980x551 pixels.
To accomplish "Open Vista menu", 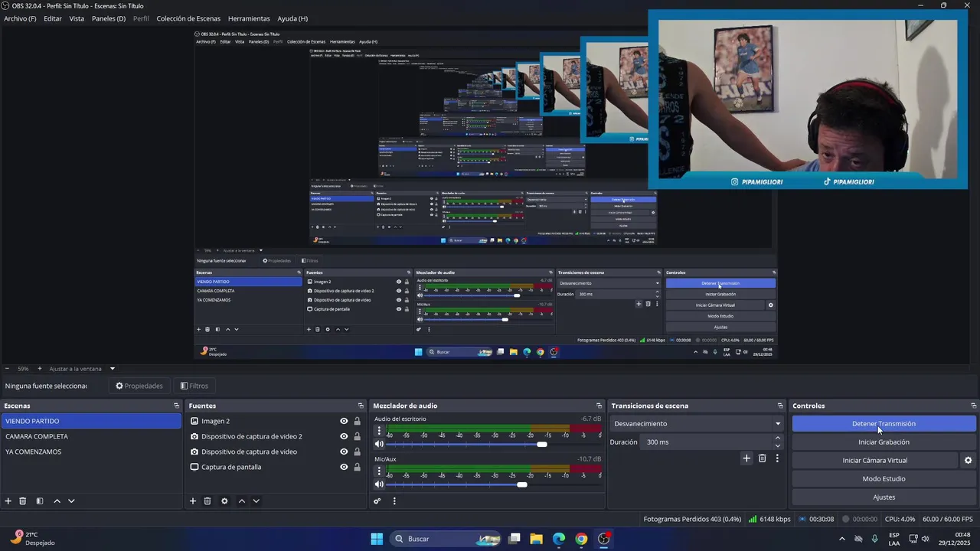I will pos(77,18).
